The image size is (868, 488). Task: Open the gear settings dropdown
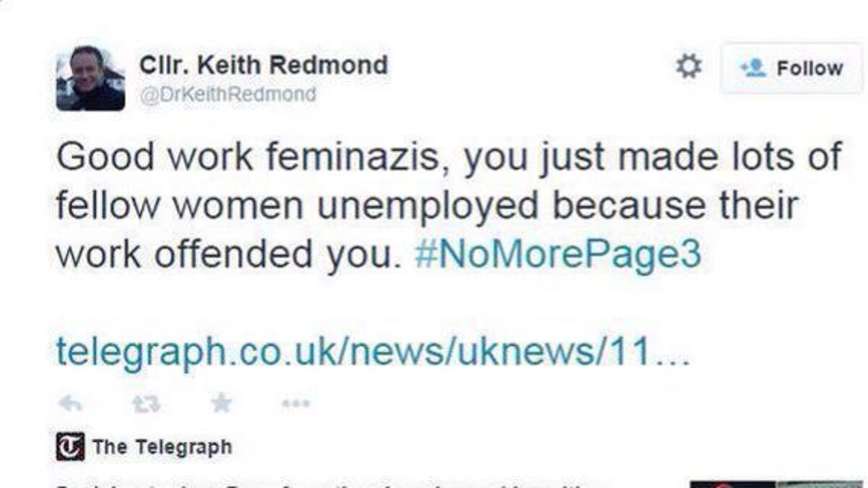[688, 67]
